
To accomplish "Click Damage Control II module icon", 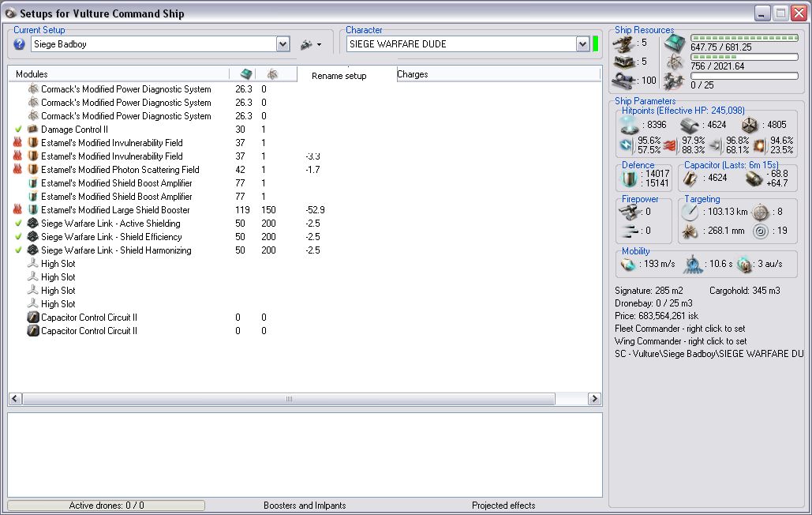I will (33, 129).
